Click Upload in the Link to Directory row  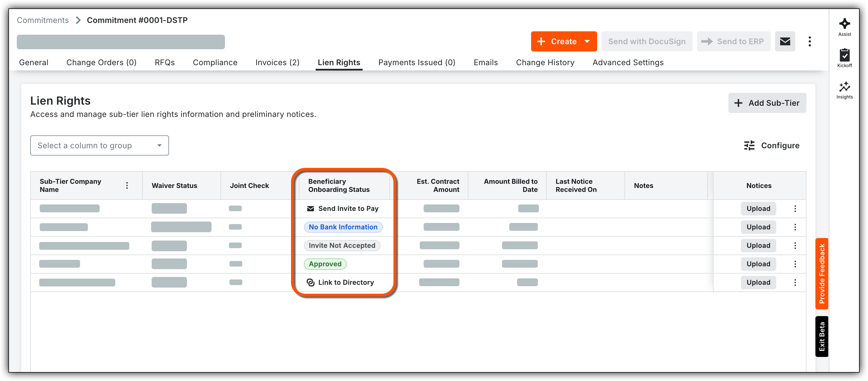click(x=758, y=282)
